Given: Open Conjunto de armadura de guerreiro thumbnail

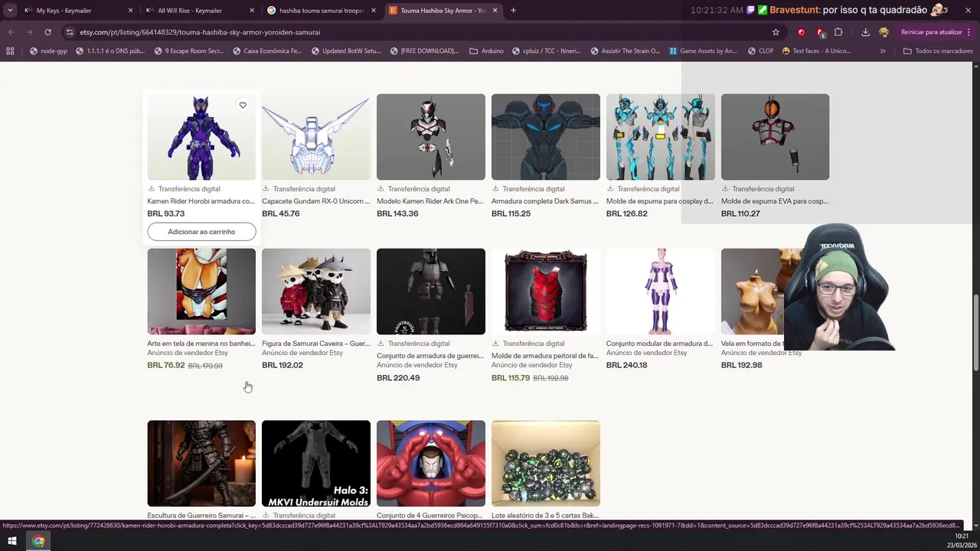Looking at the screenshot, I should pyautogui.click(x=431, y=292).
